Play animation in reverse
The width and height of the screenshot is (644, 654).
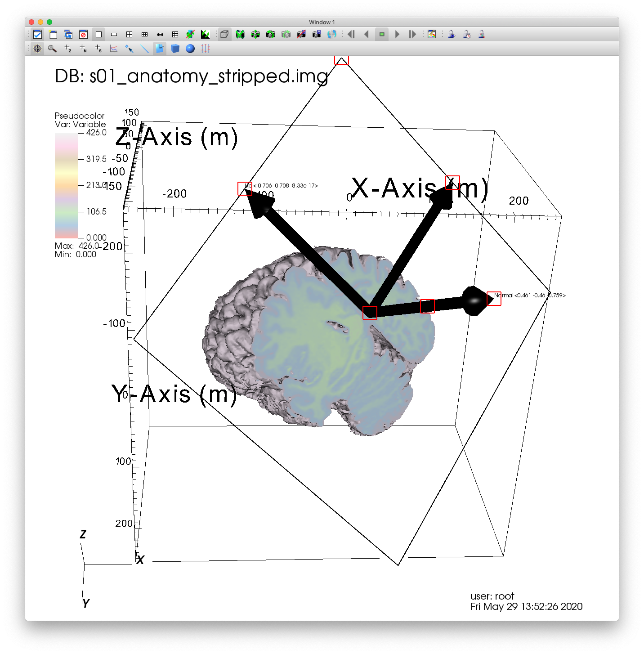[x=367, y=35]
